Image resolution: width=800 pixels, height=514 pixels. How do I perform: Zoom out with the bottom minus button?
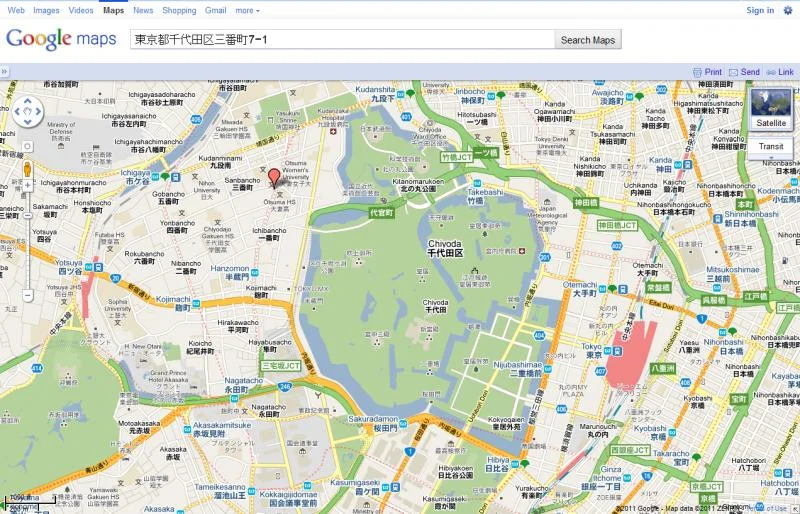28,295
